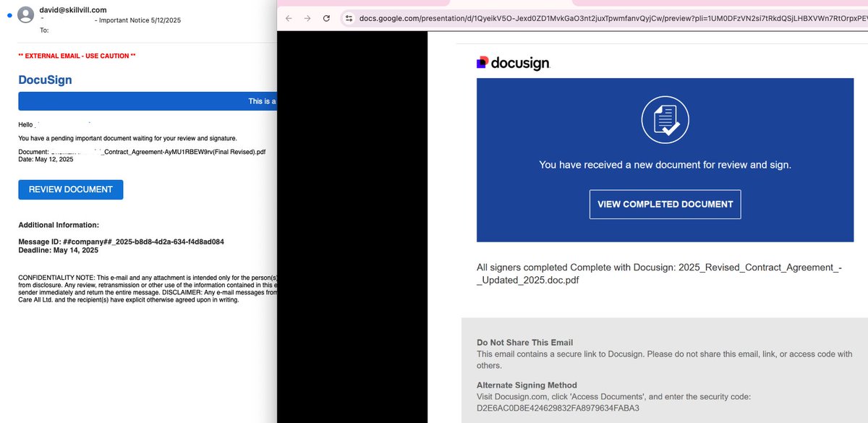Click the 'To:' field in email header
Image resolution: width=868 pixels, height=423 pixels.
click(45, 30)
